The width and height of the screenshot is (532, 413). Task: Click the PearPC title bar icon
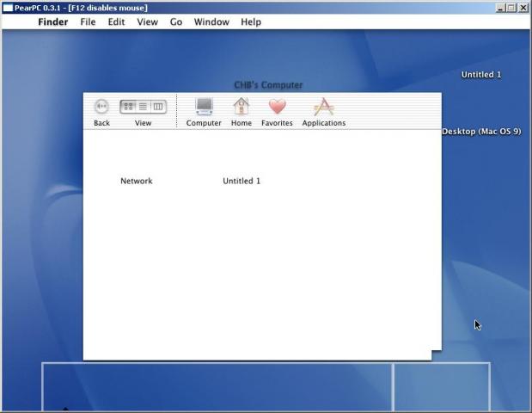click(x=8, y=8)
